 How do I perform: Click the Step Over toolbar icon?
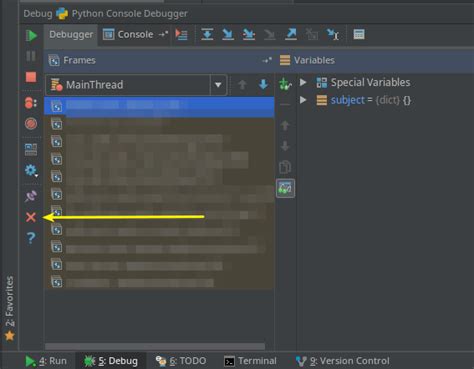pyautogui.click(x=207, y=34)
